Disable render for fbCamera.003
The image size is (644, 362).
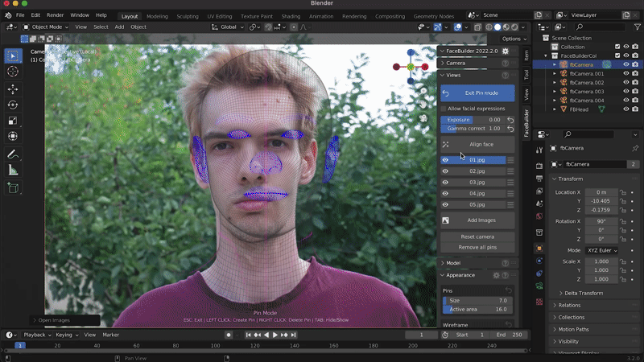pos(635,92)
